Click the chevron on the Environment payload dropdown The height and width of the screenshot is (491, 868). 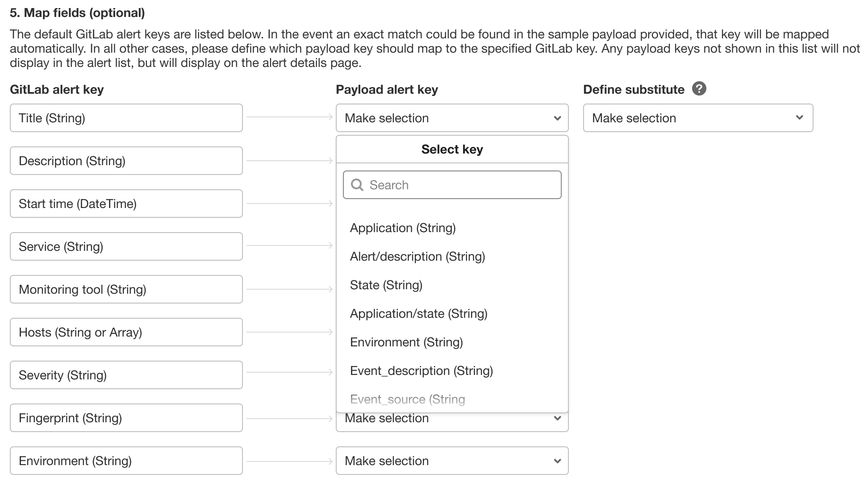pos(557,461)
